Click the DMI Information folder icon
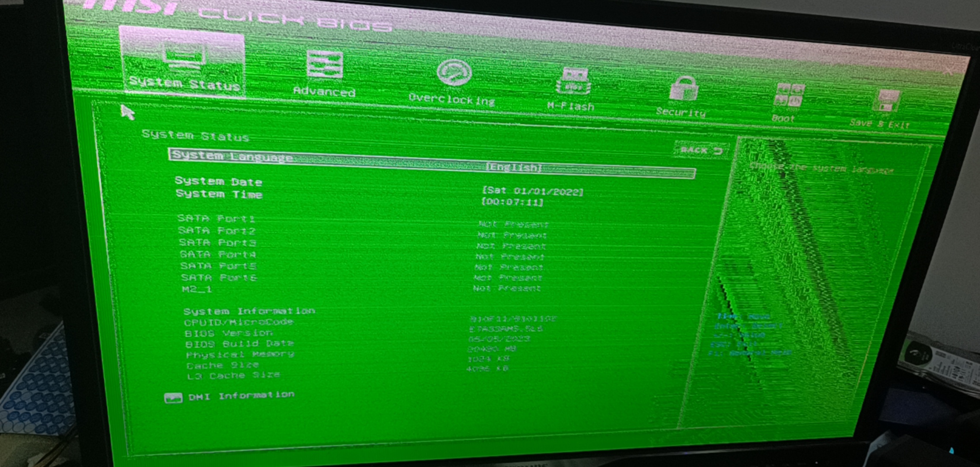Image resolution: width=980 pixels, height=467 pixels. [x=173, y=398]
